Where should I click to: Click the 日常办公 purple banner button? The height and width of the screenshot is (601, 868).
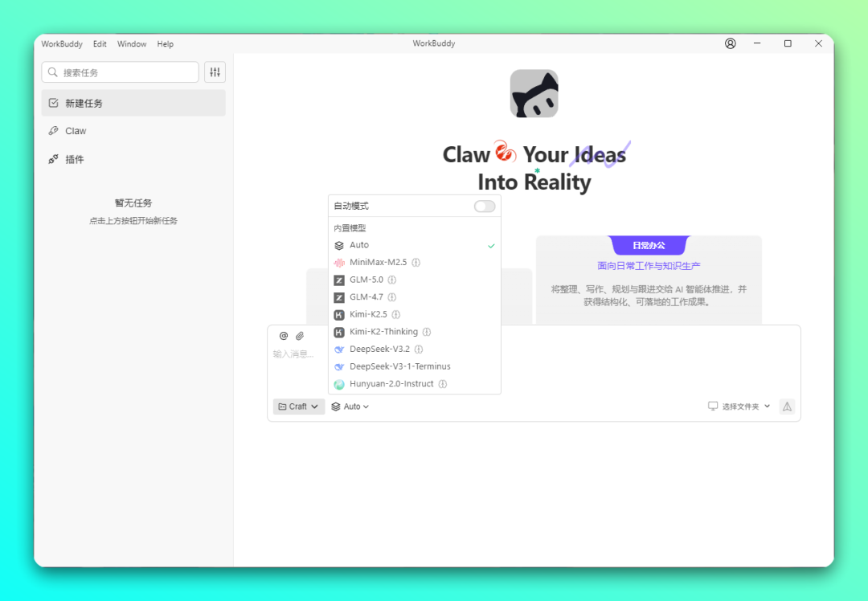click(649, 246)
